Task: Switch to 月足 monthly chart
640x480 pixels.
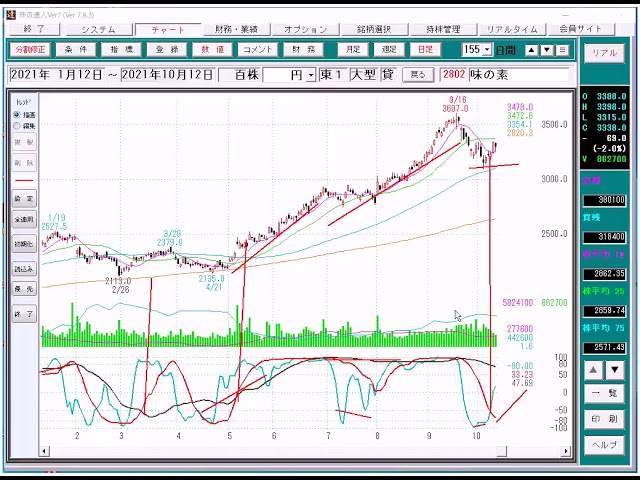Action: click(x=353, y=49)
